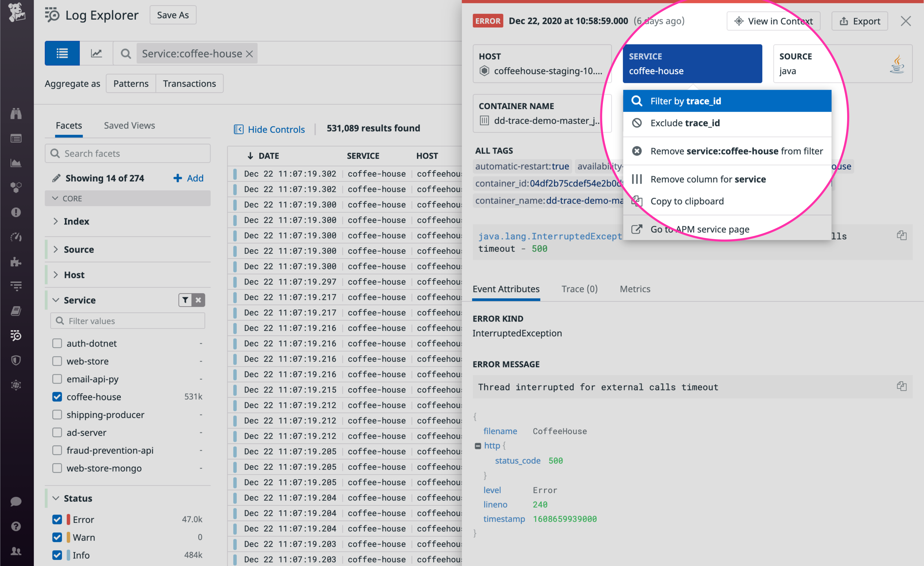Enable the web-store service checkbox
924x566 pixels.
pos(57,361)
